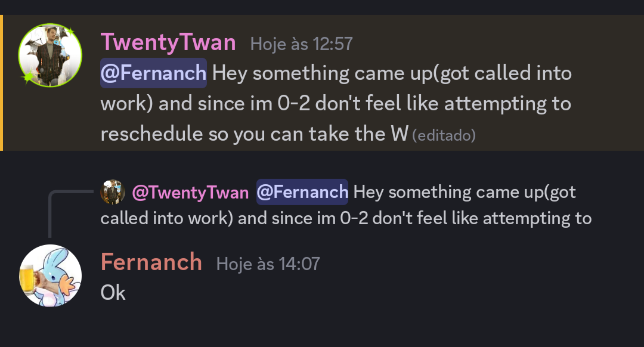This screenshot has width=644, height=347.
Task: Open Fernanch's Mudkip profile avatar
Action: 53,275
